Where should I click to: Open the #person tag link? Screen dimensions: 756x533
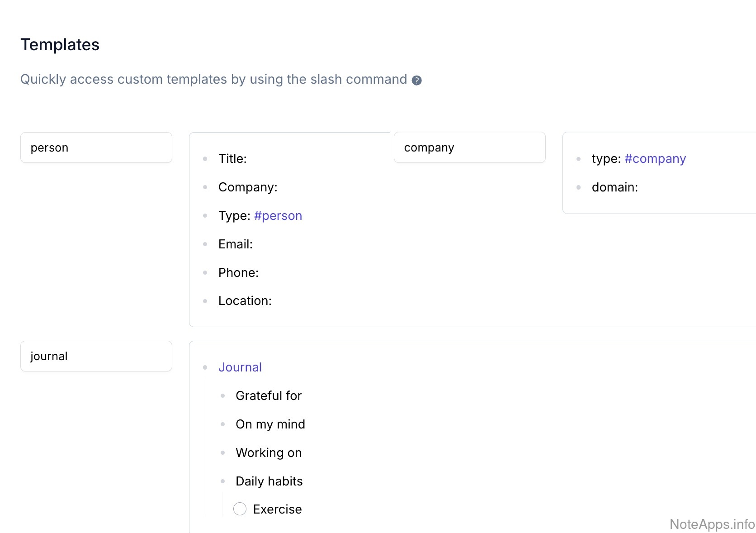coord(278,216)
